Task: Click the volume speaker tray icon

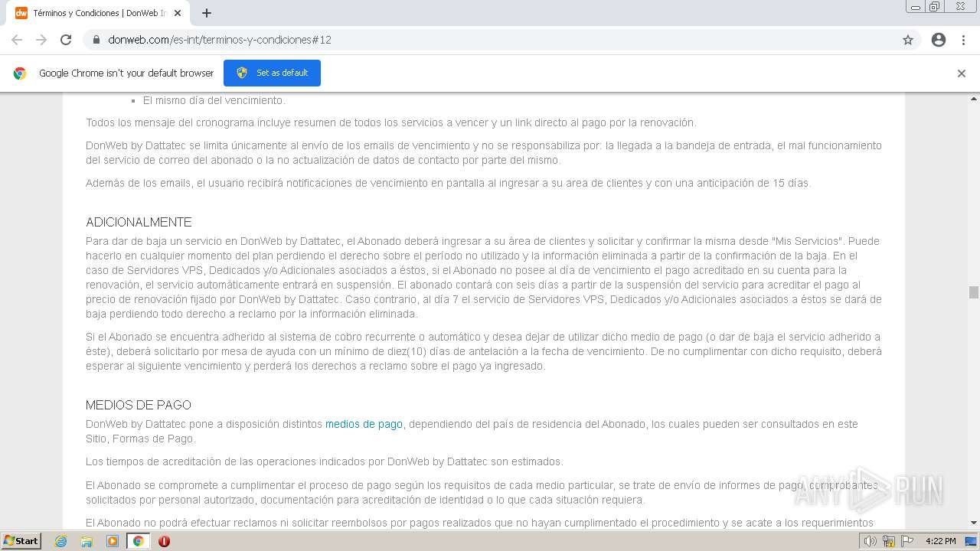Action: pyautogui.click(x=871, y=541)
